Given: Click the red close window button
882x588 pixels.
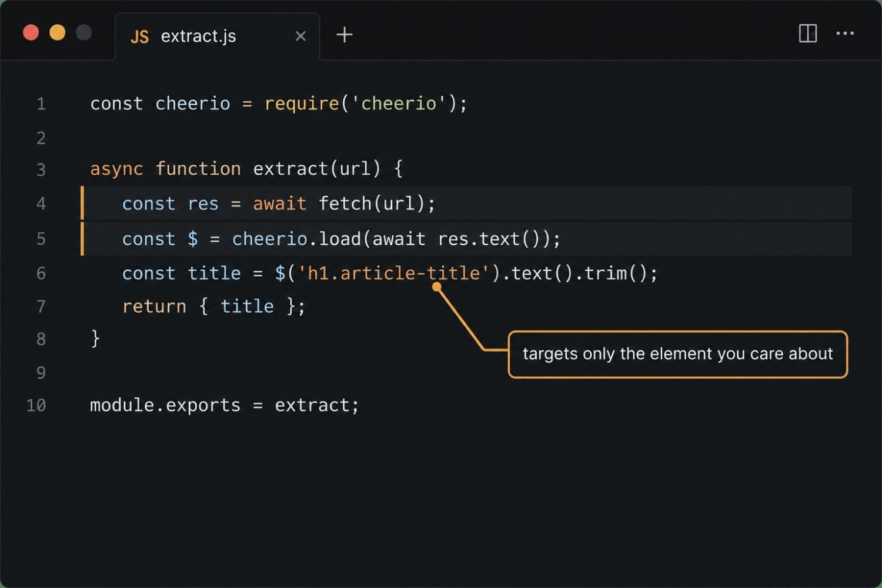Looking at the screenshot, I should click(31, 32).
